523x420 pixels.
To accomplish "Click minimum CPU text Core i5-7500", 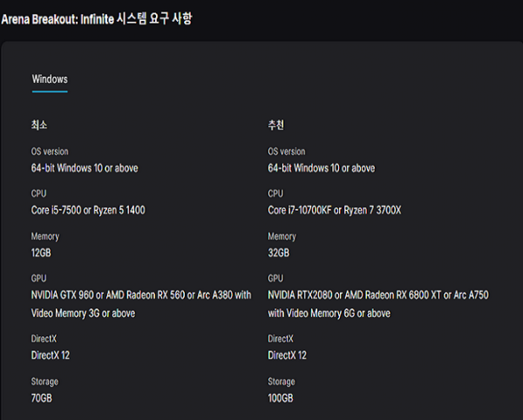I will (x=56, y=210).
